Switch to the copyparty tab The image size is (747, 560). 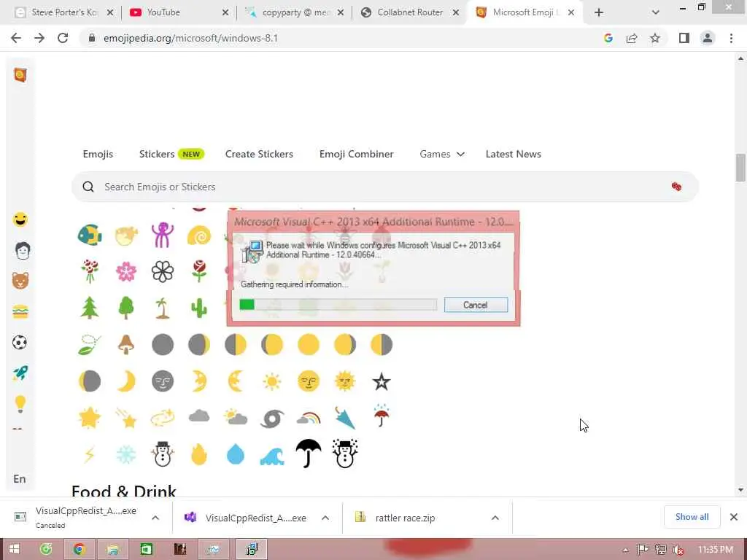point(294,12)
